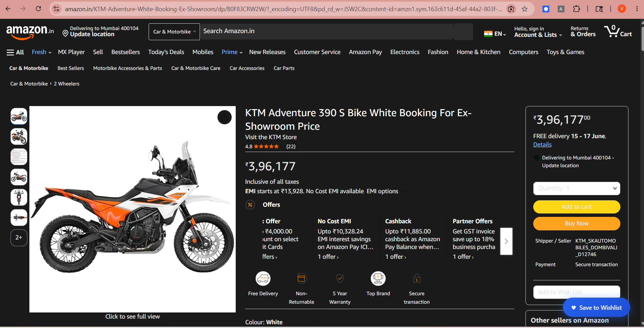Image resolution: width=644 pixels, height=328 pixels.
Task: Open the 22 ratings count link
Action: (291, 147)
